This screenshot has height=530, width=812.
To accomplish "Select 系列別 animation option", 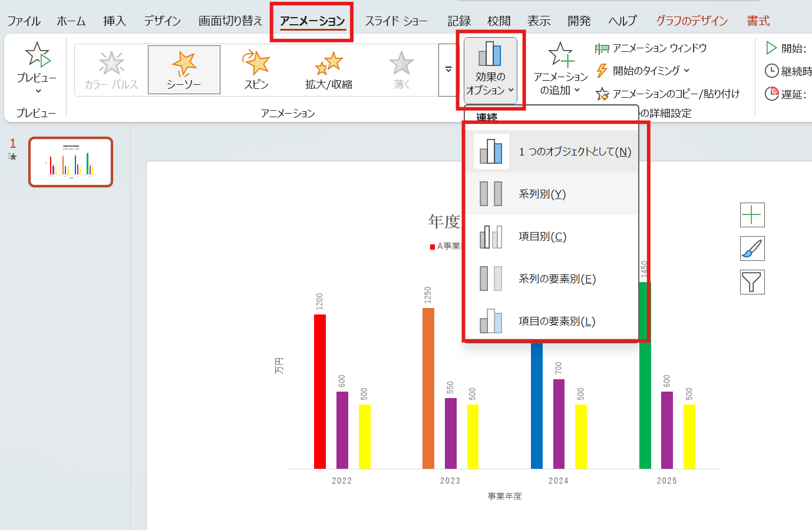I will click(x=542, y=194).
